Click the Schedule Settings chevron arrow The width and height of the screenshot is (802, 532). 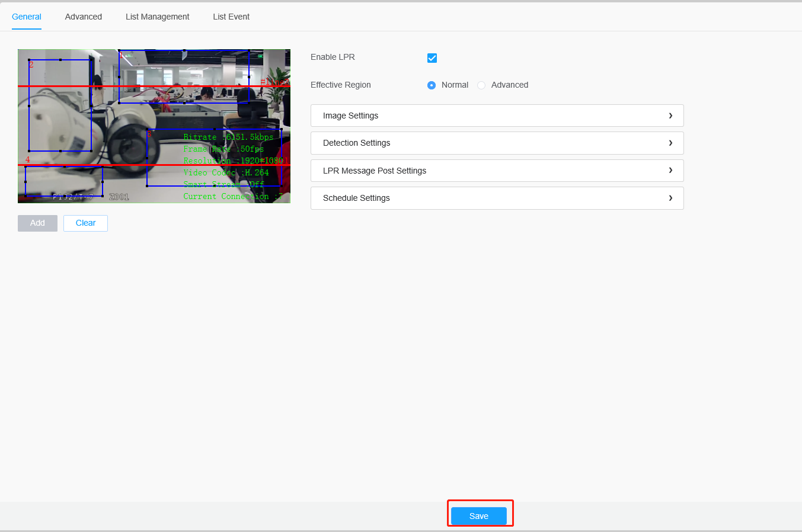click(670, 198)
